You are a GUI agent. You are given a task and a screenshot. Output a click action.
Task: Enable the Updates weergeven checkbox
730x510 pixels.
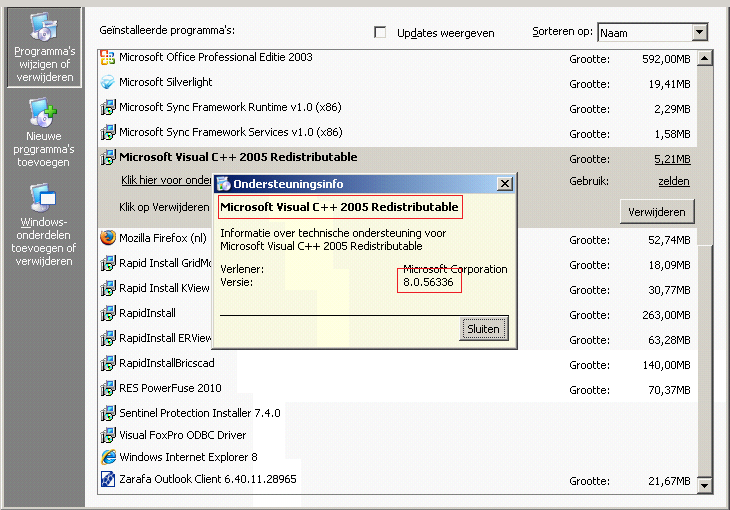380,33
